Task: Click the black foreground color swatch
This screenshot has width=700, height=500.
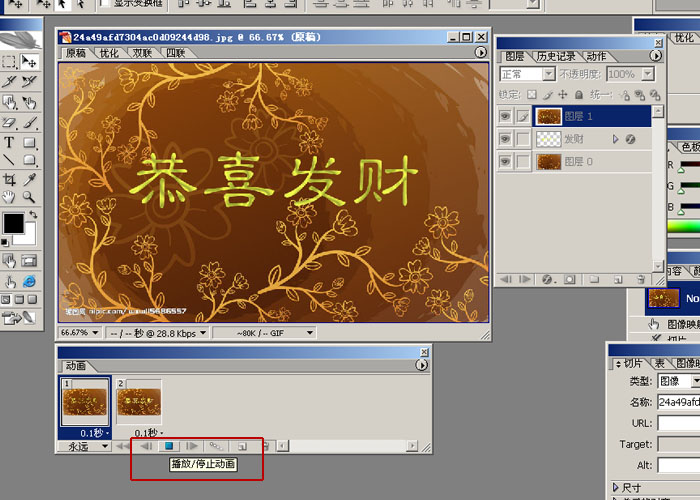Action: click(13, 223)
